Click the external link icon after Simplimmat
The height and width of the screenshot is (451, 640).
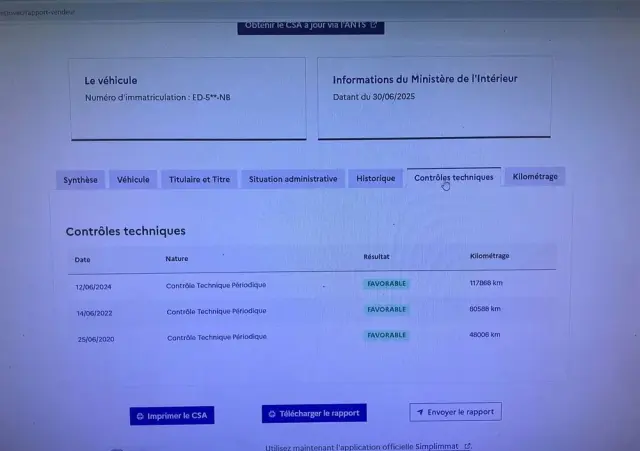[468, 447]
